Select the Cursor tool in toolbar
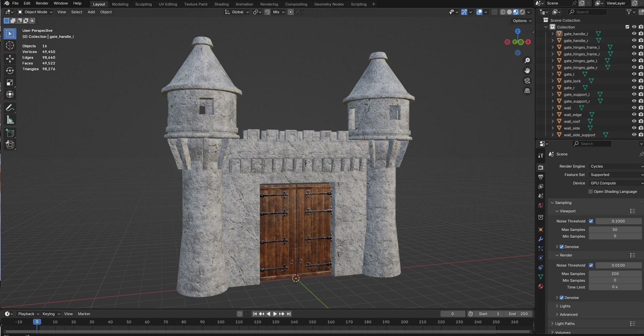This screenshot has width=644, height=336. point(10,46)
